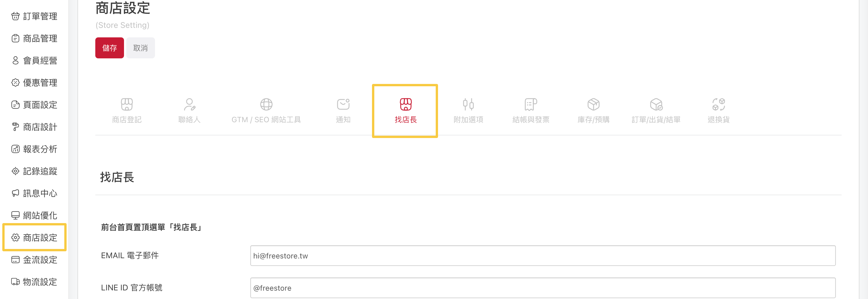
Task: Cancel changes with 取消 button
Action: [141, 48]
